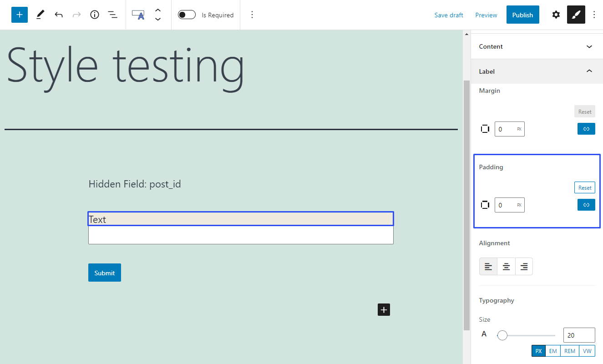Image resolution: width=603 pixels, height=364 pixels.
Task: Open the Document Overview list view
Action: (112, 15)
